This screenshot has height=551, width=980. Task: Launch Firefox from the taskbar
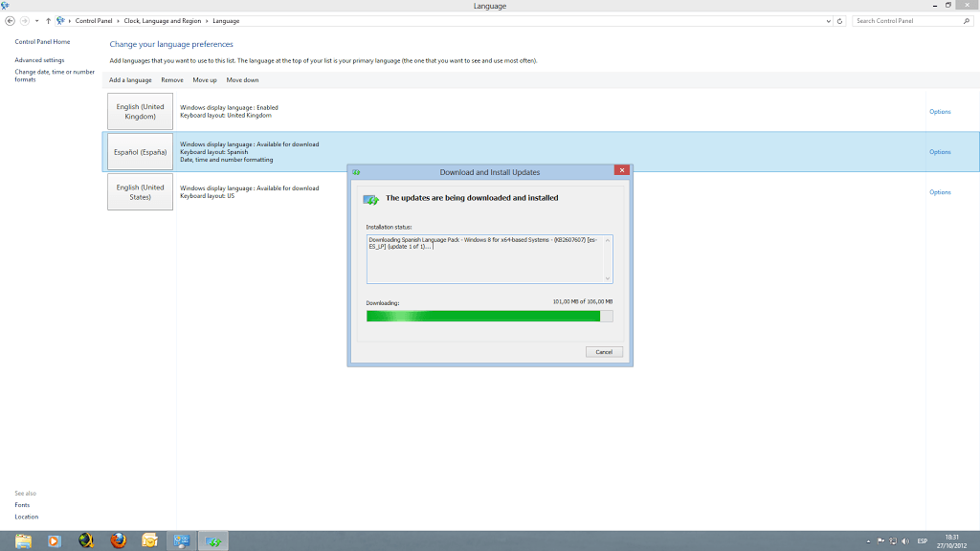click(118, 541)
